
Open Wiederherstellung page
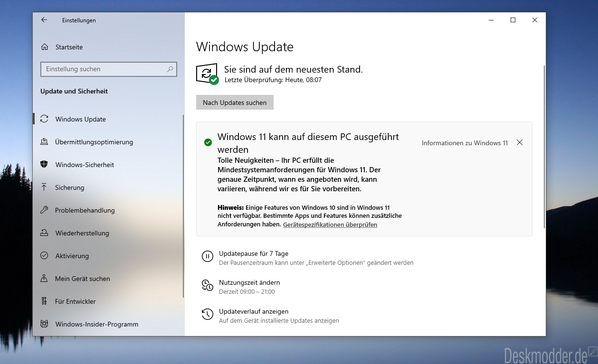108,233
